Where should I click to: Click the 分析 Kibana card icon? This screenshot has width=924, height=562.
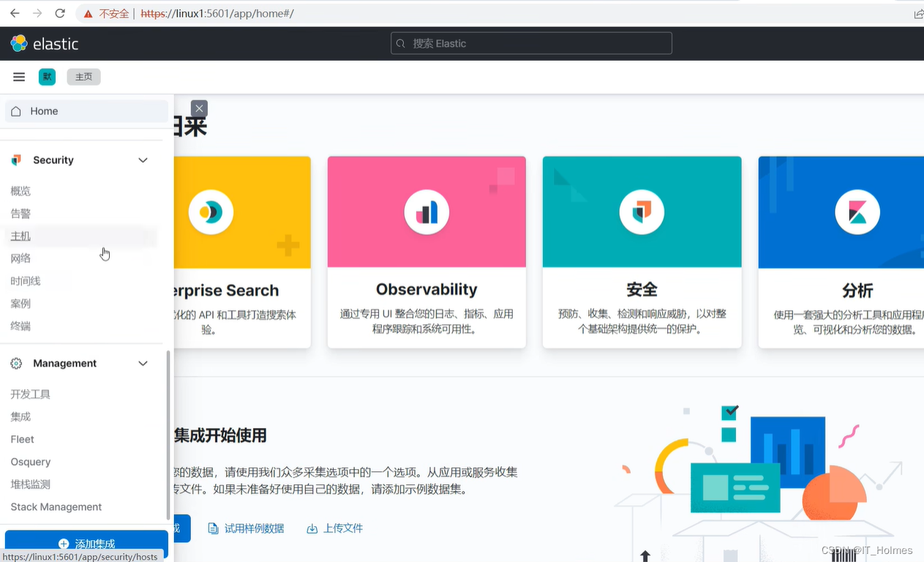point(857,212)
